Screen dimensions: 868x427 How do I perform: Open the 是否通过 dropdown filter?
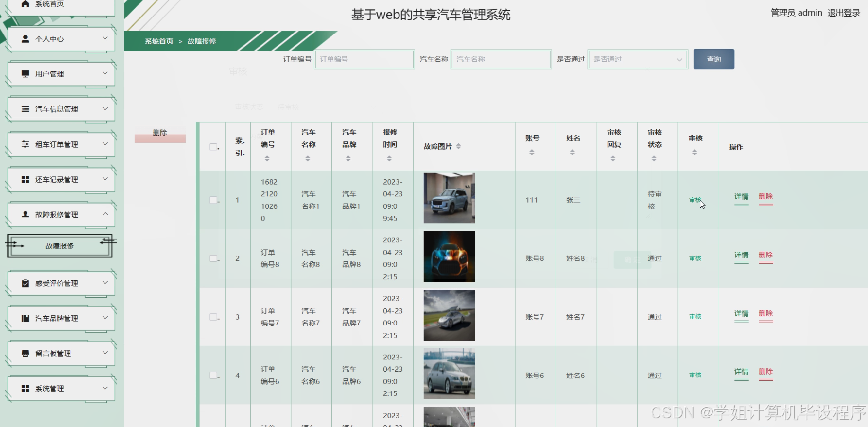638,59
